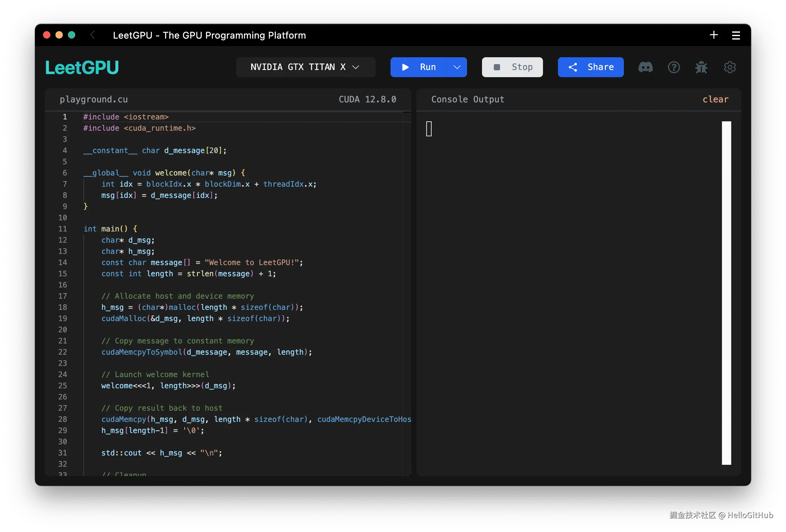Viewport: 786px width, 532px height.
Task: Click the LeetGPU logo
Action: (x=82, y=67)
